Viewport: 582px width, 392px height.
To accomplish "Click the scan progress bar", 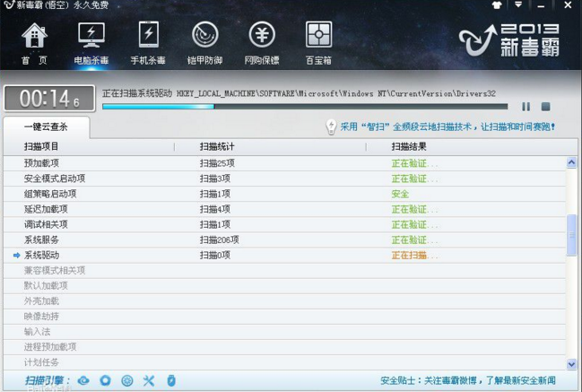I will point(305,107).
